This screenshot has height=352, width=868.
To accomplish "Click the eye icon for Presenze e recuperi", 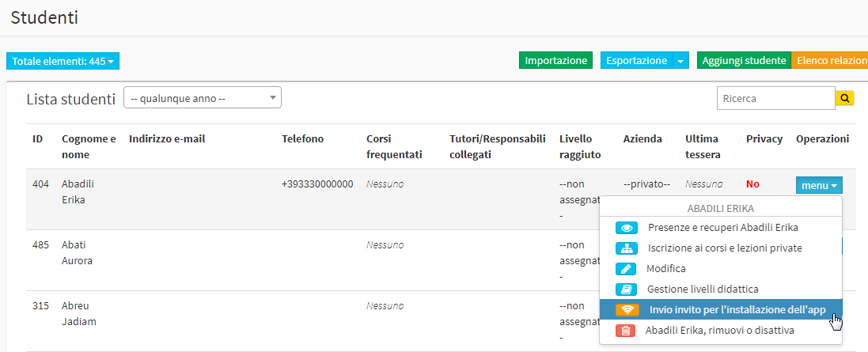I will [627, 228].
